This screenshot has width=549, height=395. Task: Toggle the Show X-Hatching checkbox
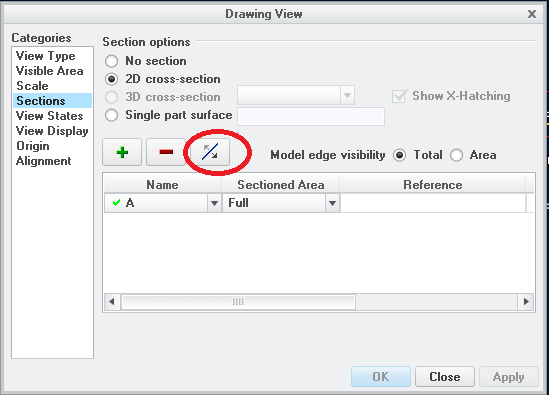[x=399, y=96]
